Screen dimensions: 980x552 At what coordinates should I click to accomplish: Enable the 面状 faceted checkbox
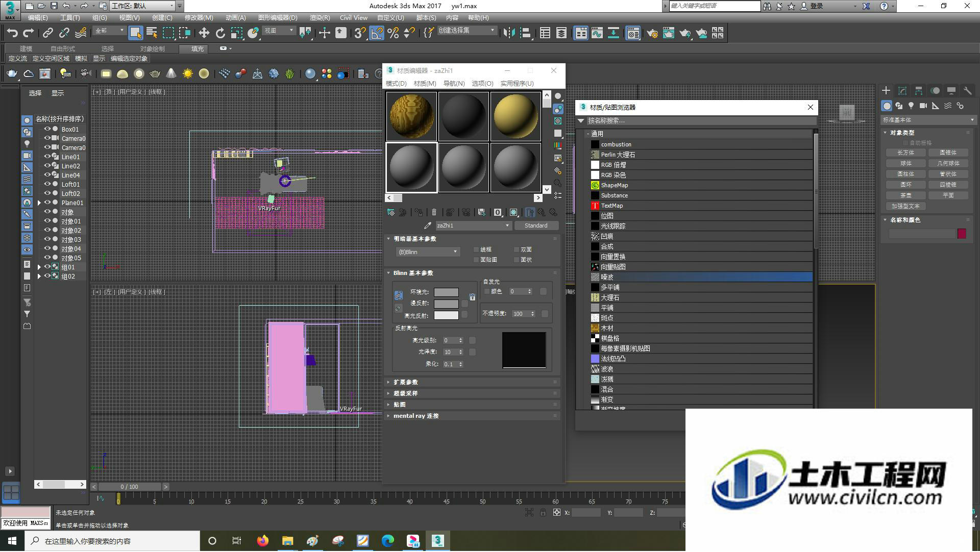(x=517, y=260)
